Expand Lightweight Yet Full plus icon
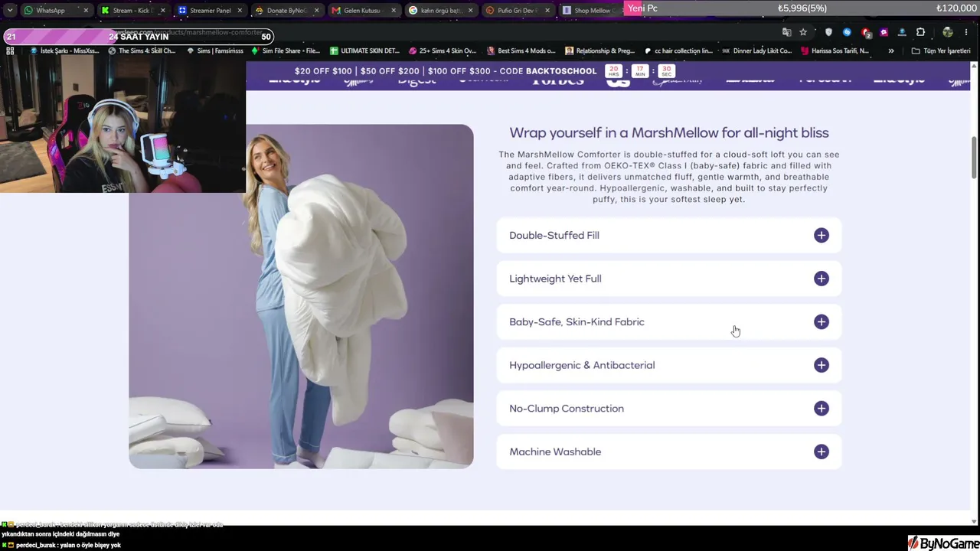Image resolution: width=980 pixels, height=551 pixels. tap(822, 279)
